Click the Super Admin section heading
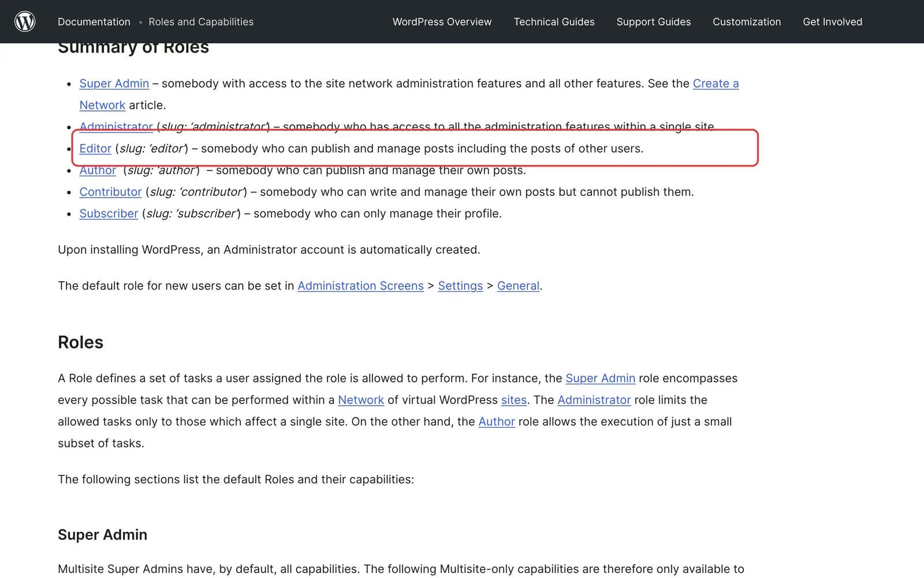The width and height of the screenshot is (924, 578). (x=103, y=535)
